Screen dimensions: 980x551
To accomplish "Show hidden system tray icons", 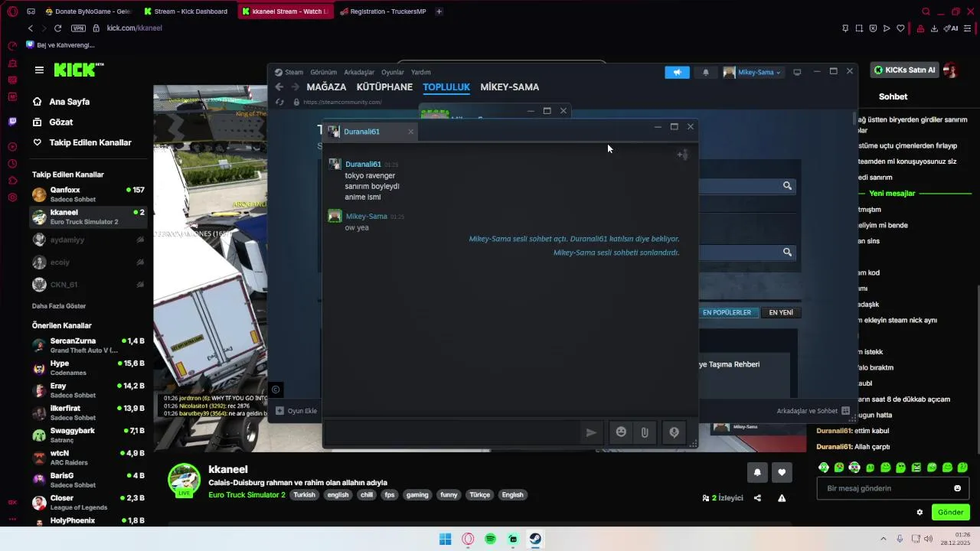I will (x=883, y=539).
